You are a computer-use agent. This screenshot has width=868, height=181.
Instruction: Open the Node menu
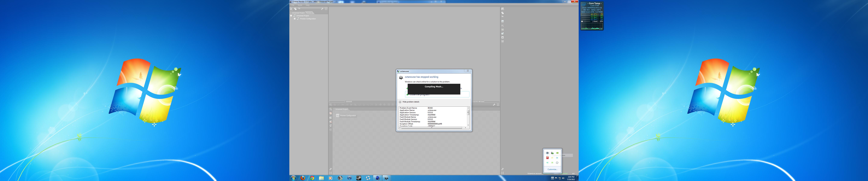click(x=300, y=5)
